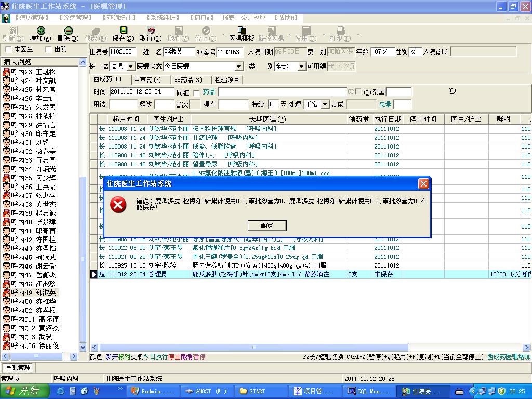
Task: Click the application icon left of menu bar
Action: tap(6, 18)
